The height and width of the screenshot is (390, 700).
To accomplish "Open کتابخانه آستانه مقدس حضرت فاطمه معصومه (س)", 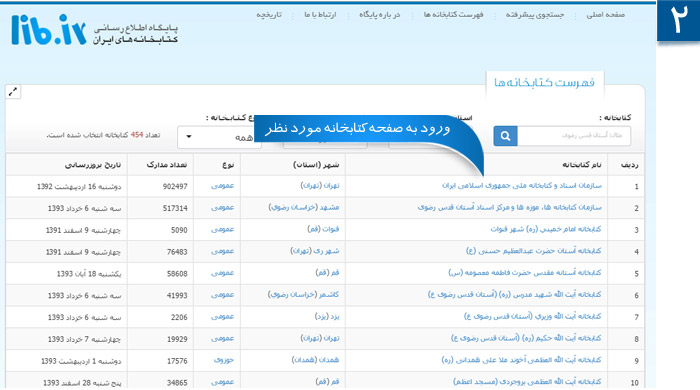I will click(x=525, y=273).
